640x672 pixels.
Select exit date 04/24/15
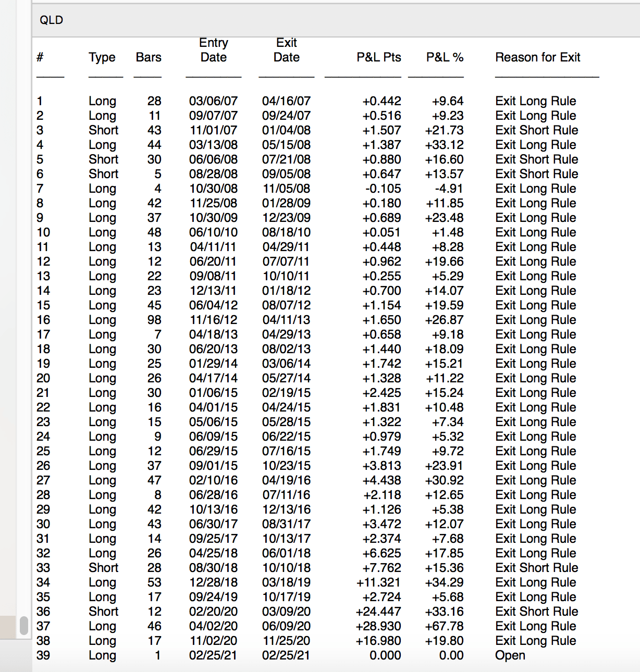pyautogui.click(x=286, y=407)
